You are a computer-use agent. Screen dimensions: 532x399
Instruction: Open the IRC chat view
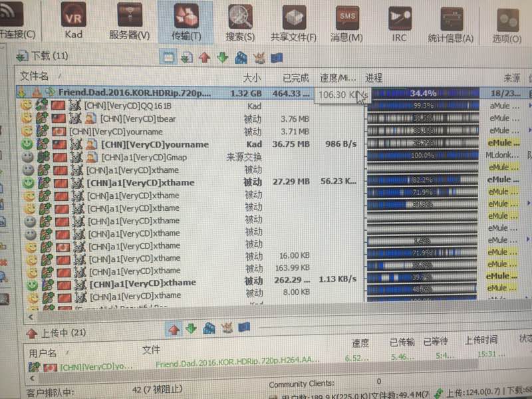click(x=400, y=24)
